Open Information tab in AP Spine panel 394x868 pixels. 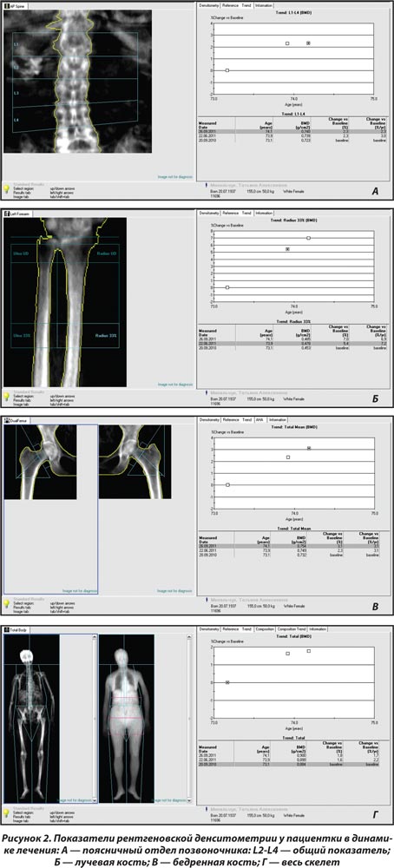click(263, 5)
